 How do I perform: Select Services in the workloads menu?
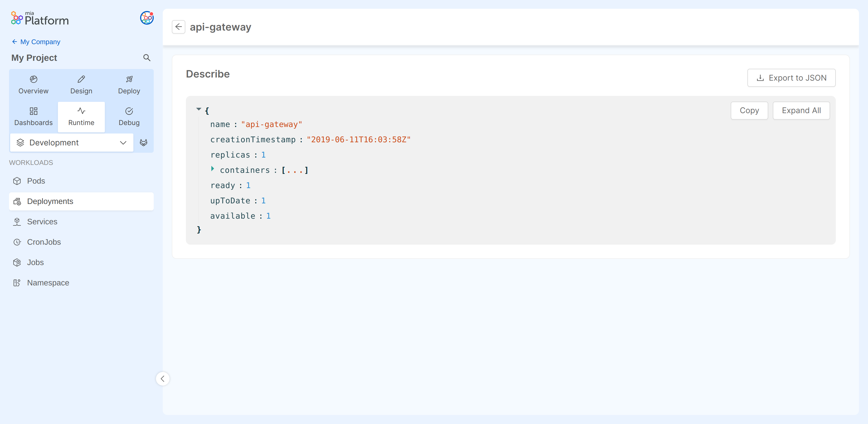pos(42,221)
